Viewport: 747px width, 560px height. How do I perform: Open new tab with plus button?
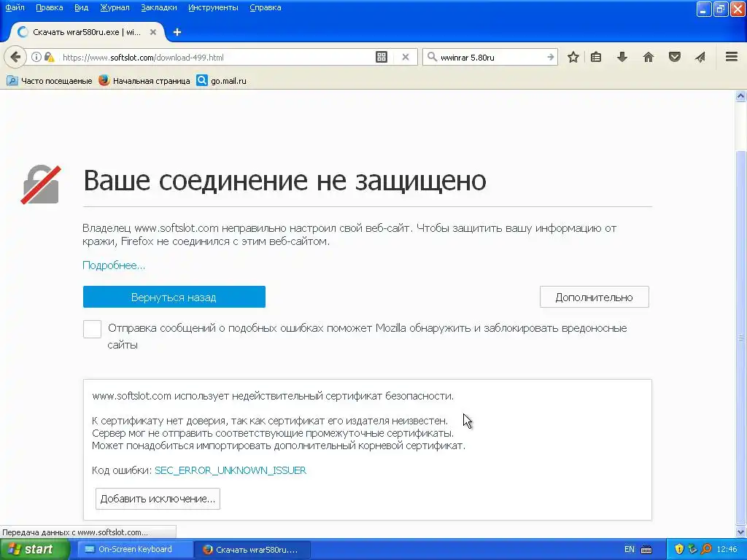coord(177,32)
